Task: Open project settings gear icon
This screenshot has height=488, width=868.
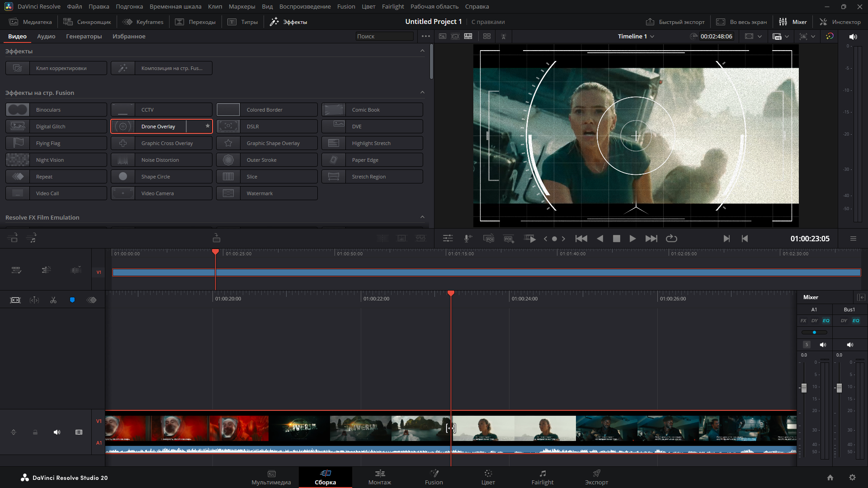Action: pyautogui.click(x=852, y=478)
